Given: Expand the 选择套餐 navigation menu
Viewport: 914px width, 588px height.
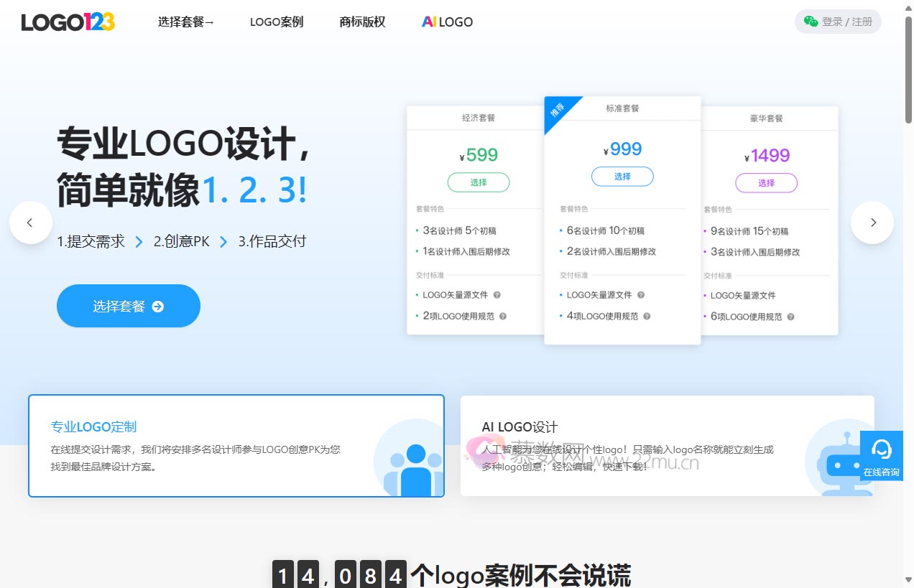Looking at the screenshot, I should (186, 22).
